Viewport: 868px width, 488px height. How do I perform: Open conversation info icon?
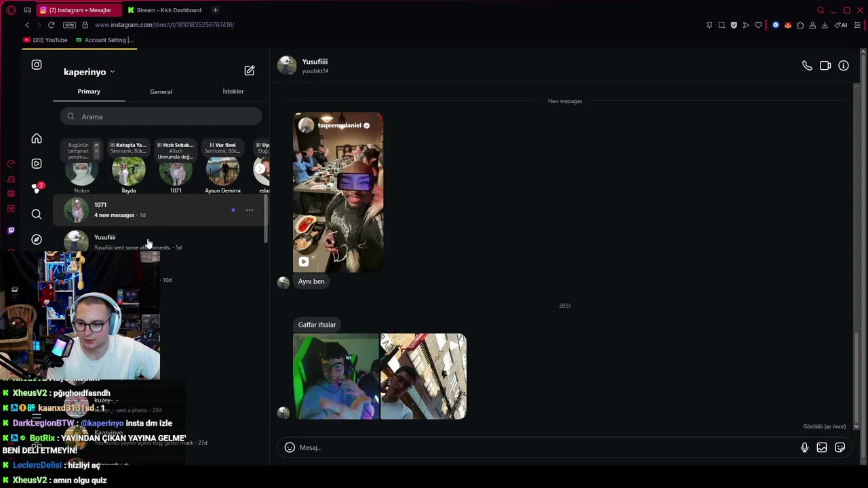[844, 66]
